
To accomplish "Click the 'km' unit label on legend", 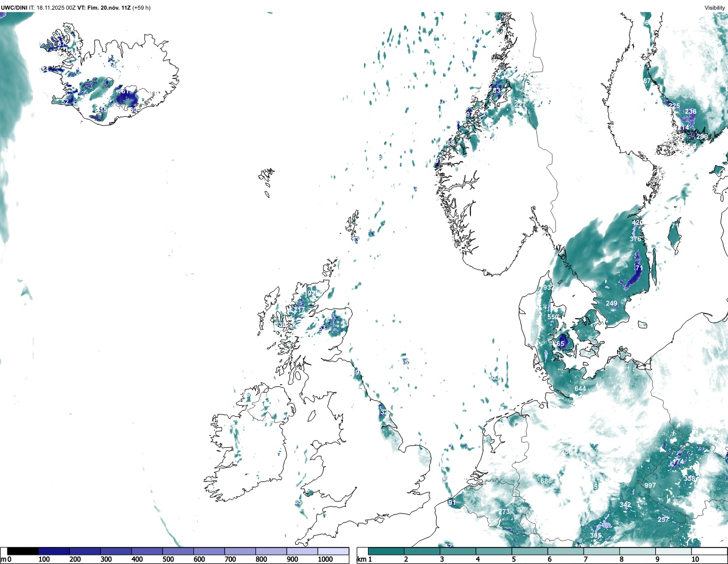I will (362, 559).
